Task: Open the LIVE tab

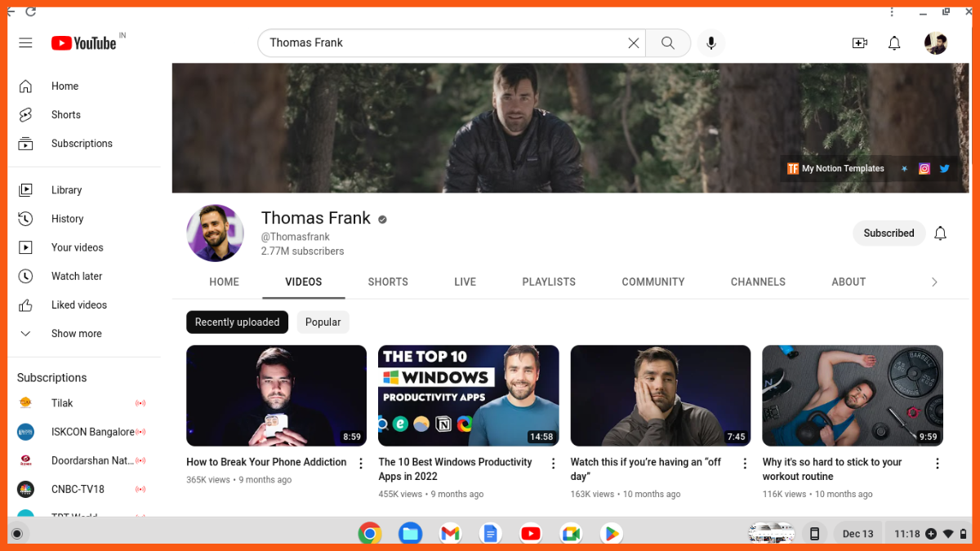Action: coord(465,282)
